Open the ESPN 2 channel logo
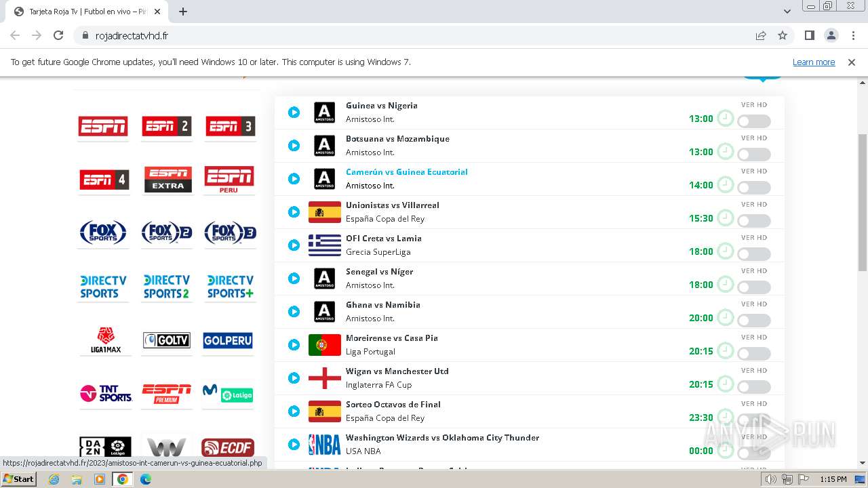This screenshot has width=868, height=488. click(x=167, y=126)
